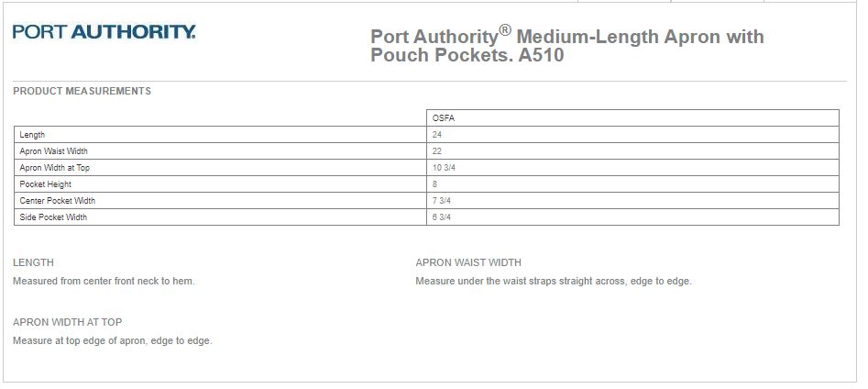Select the 10 3/4 measurement cell

[442, 168]
